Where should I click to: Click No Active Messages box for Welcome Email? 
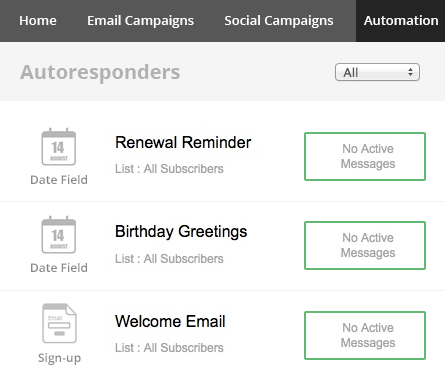coord(365,335)
